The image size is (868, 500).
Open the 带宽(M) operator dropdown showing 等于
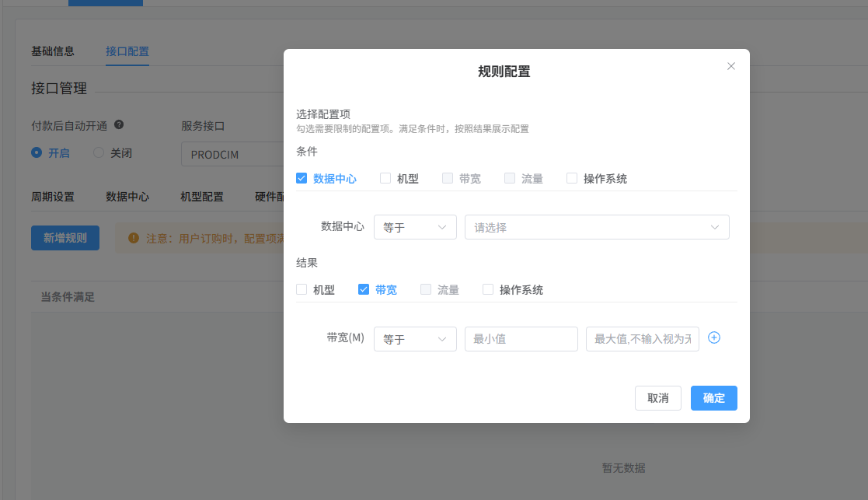point(415,339)
